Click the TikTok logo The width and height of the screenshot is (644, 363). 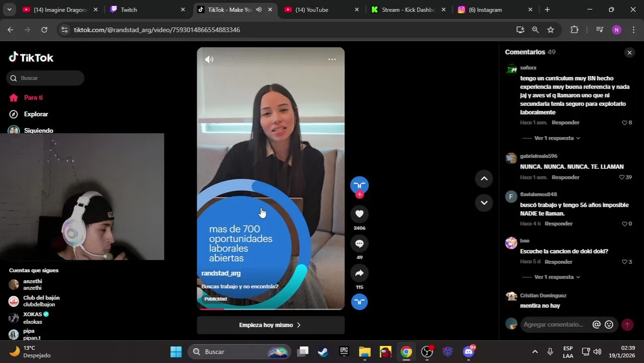click(31, 57)
